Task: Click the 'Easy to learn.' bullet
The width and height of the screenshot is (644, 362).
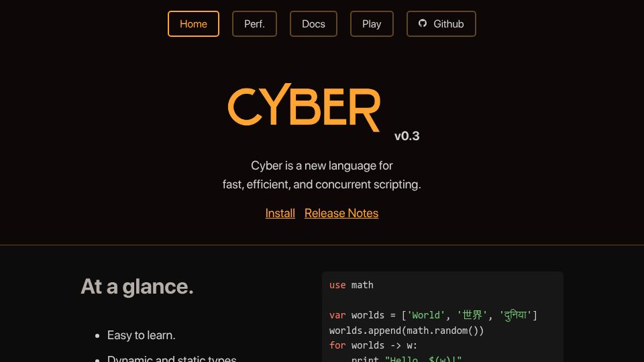Action: coord(142,335)
